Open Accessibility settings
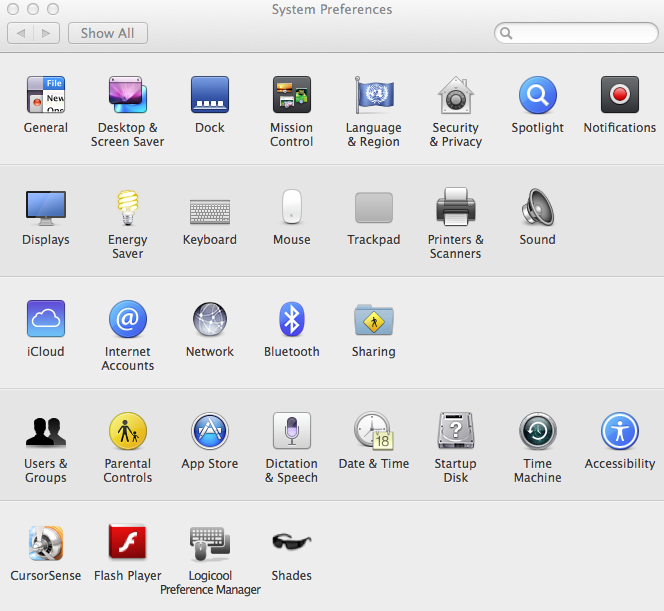This screenshot has height=611, width=664. coord(620,432)
